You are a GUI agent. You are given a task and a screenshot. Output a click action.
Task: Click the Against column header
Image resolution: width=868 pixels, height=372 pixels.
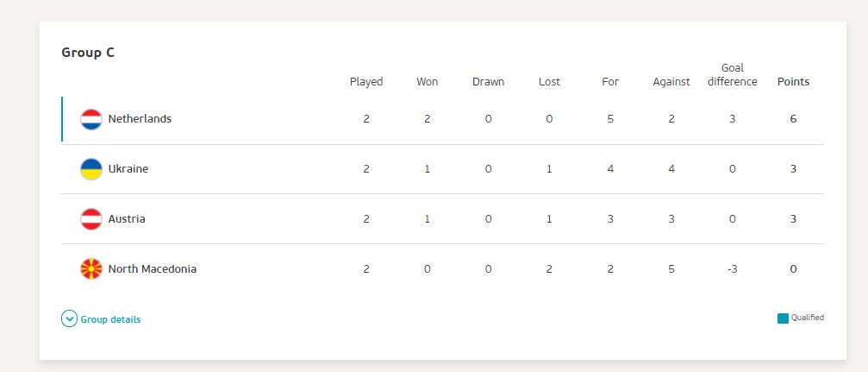click(671, 82)
